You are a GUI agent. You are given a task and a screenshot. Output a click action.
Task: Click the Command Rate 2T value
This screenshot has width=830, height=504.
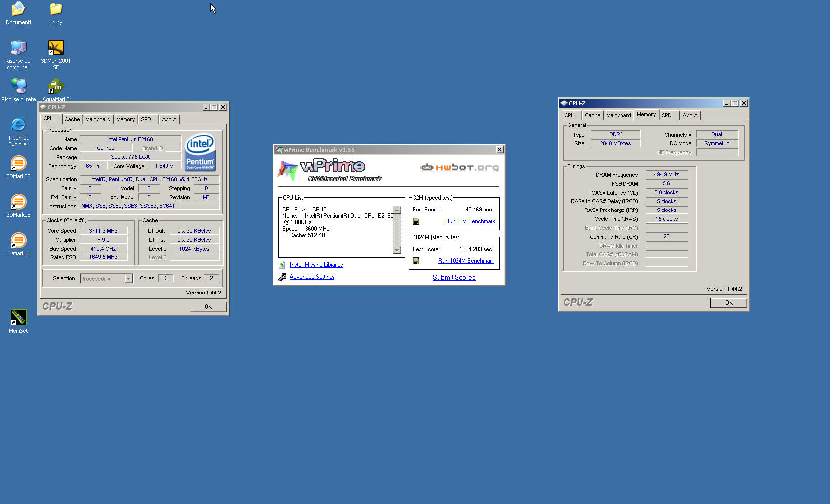pos(666,237)
